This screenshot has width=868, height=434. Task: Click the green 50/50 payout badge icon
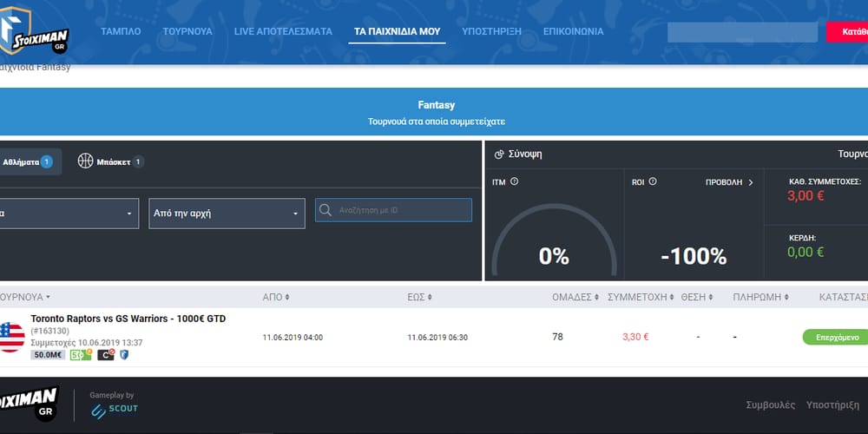[81, 355]
